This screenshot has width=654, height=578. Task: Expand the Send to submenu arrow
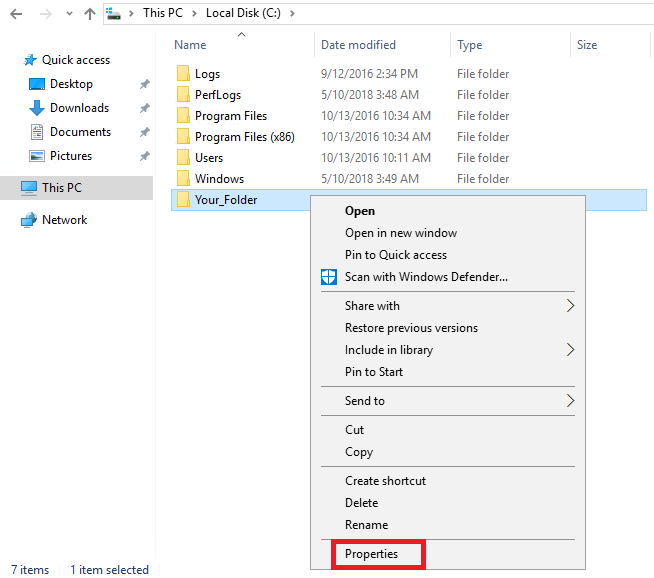click(x=571, y=401)
